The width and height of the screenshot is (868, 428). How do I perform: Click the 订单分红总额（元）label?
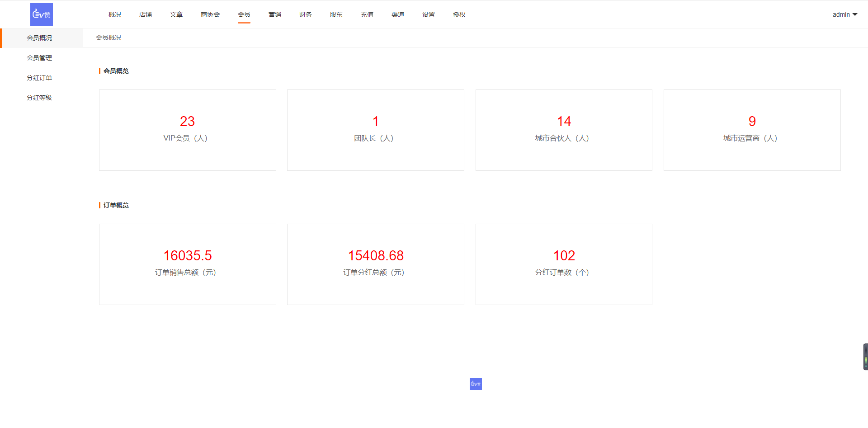(x=374, y=273)
